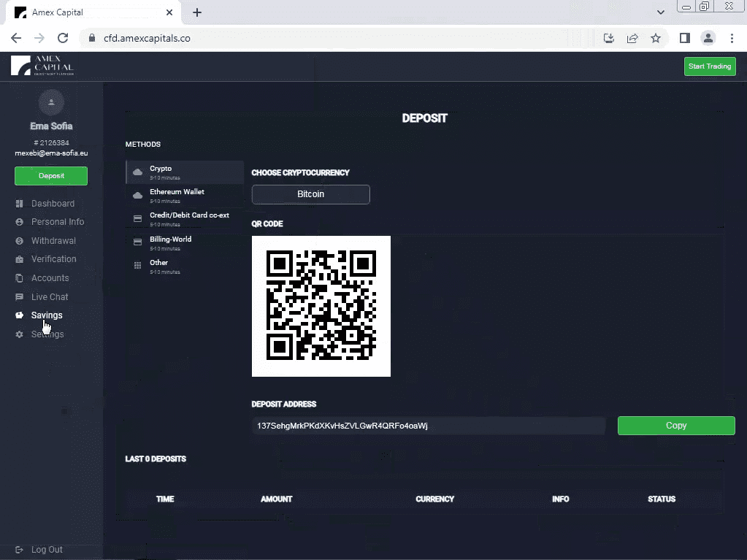Click the browser address bar URL

click(147, 38)
